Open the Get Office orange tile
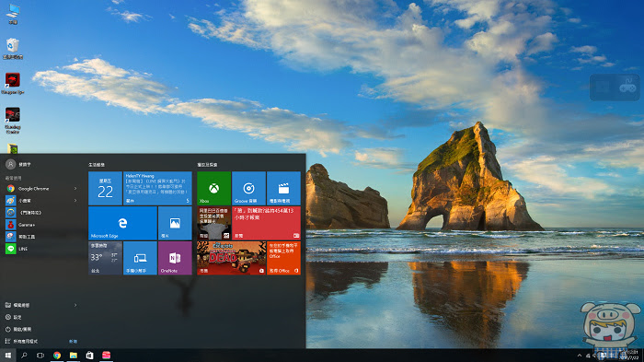 point(283,258)
